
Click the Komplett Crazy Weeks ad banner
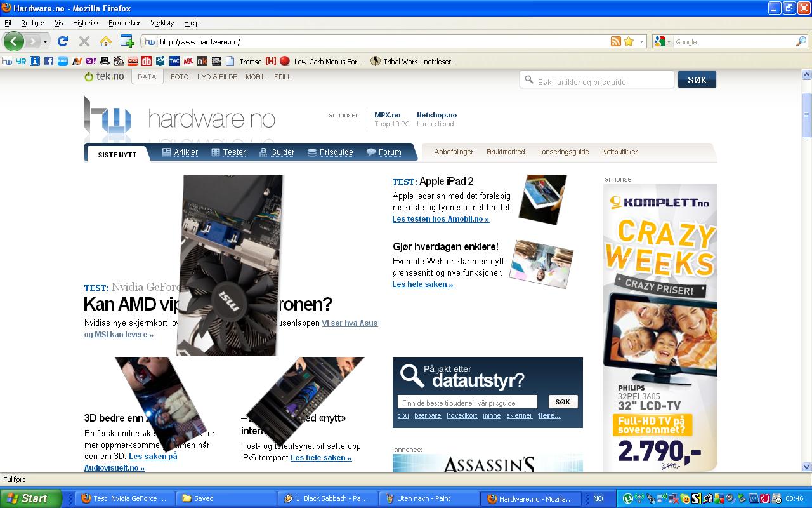660,327
